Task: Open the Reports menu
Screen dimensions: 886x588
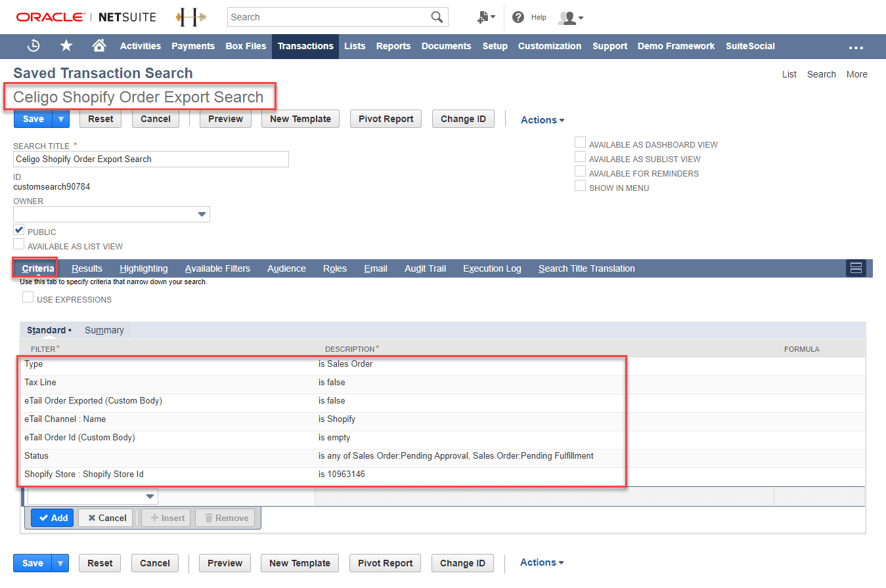Action: pyautogui.click(x=393, y=46)
